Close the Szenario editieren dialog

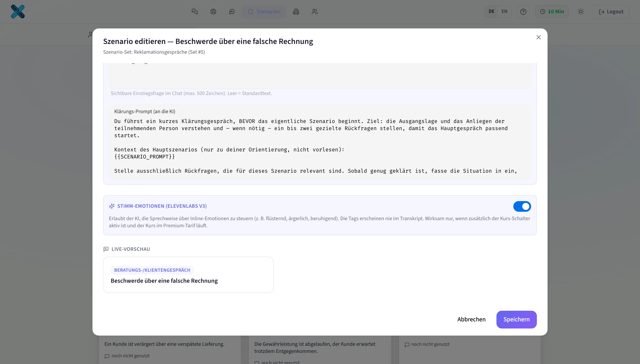coord(538,37)
